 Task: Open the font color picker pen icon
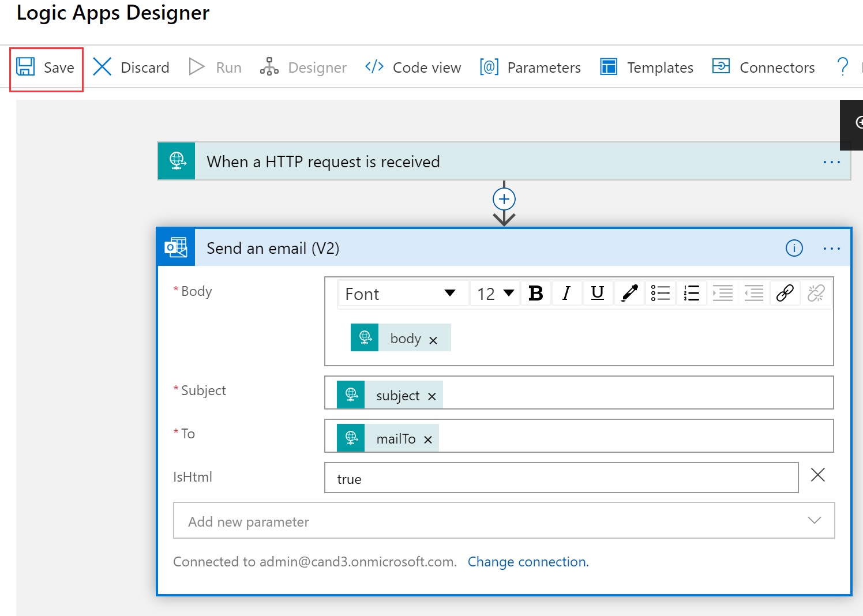point(629,294)
